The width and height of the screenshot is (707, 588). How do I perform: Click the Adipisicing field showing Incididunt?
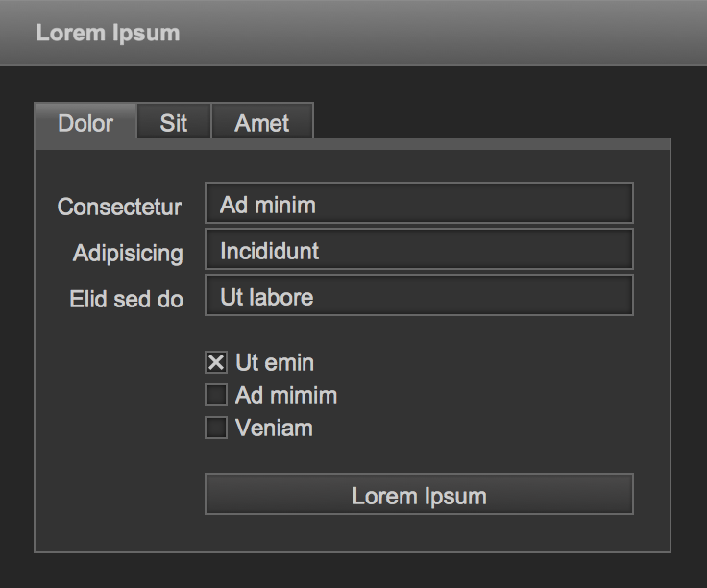click(420, 249)
